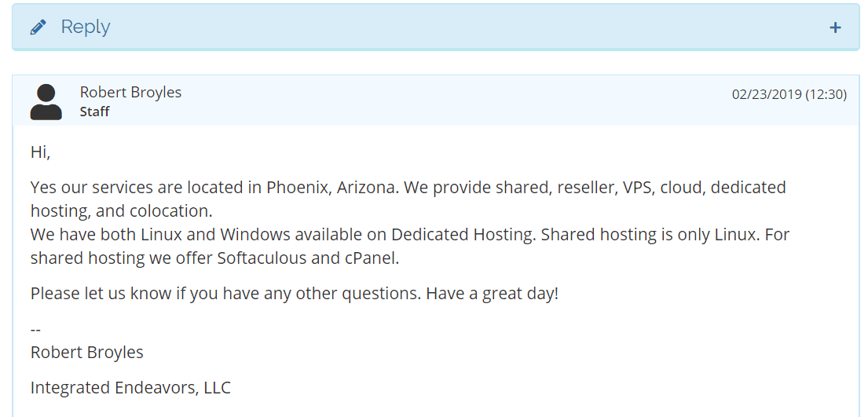Click the "Have a great day!" text
Image resolution: width=868 pixels, height=417 pixels.
point(492,294)
